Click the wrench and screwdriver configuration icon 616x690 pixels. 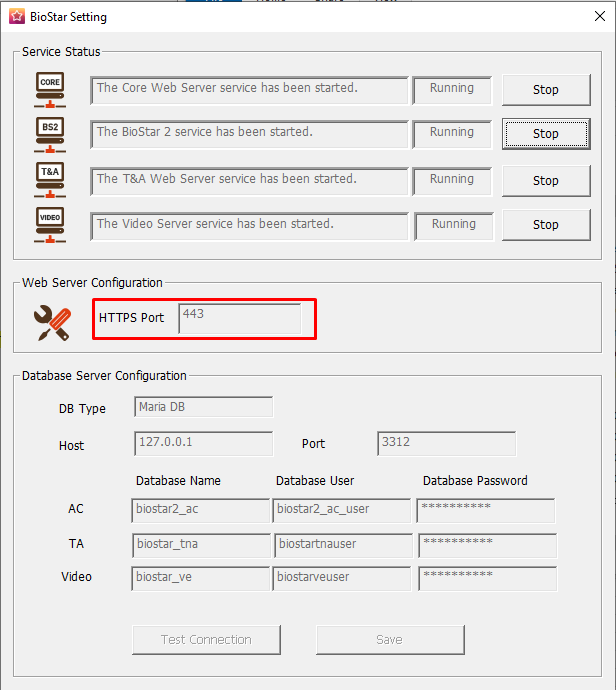coord(51,320)
